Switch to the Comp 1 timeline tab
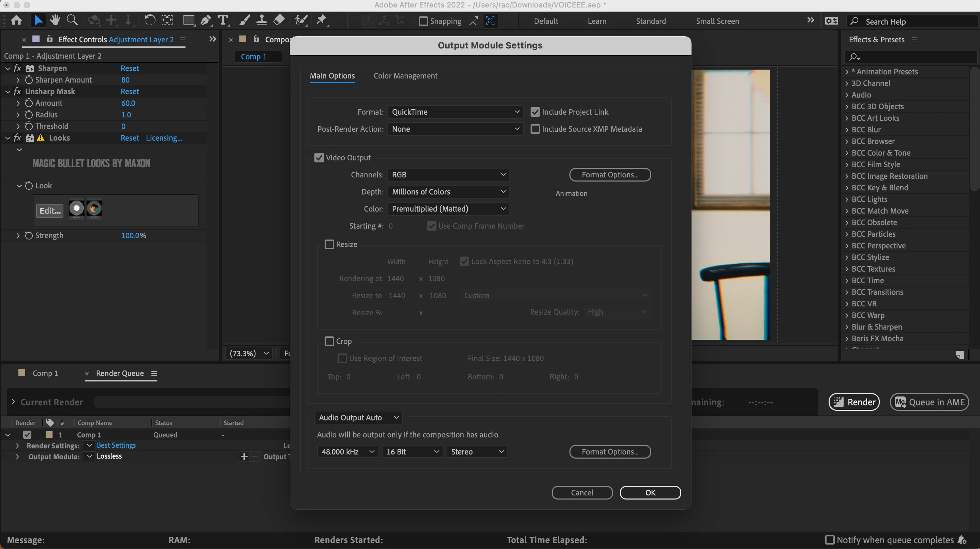The width and height of the screenshot is (980, 549). [45, 373]
